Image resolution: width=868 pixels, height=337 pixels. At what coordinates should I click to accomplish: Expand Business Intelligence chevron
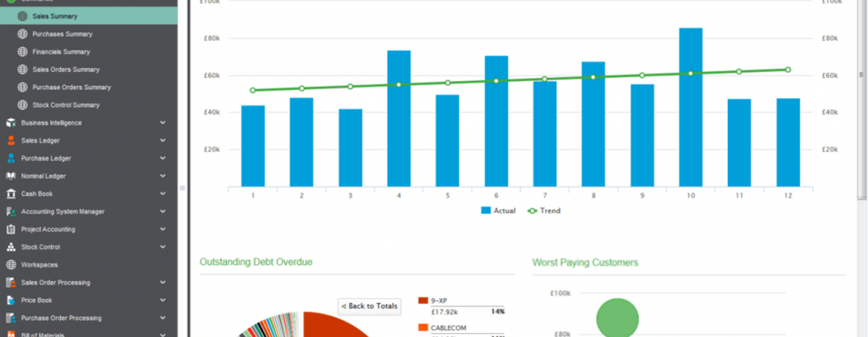click(163, 123)
